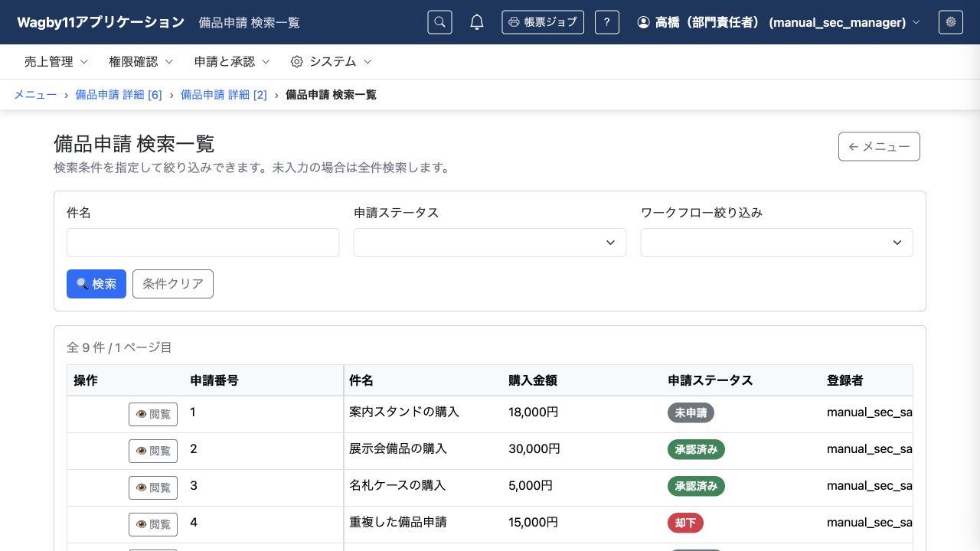
Task: Open the ワークフロー絞り込み dropdown
Action: point(776,243)
